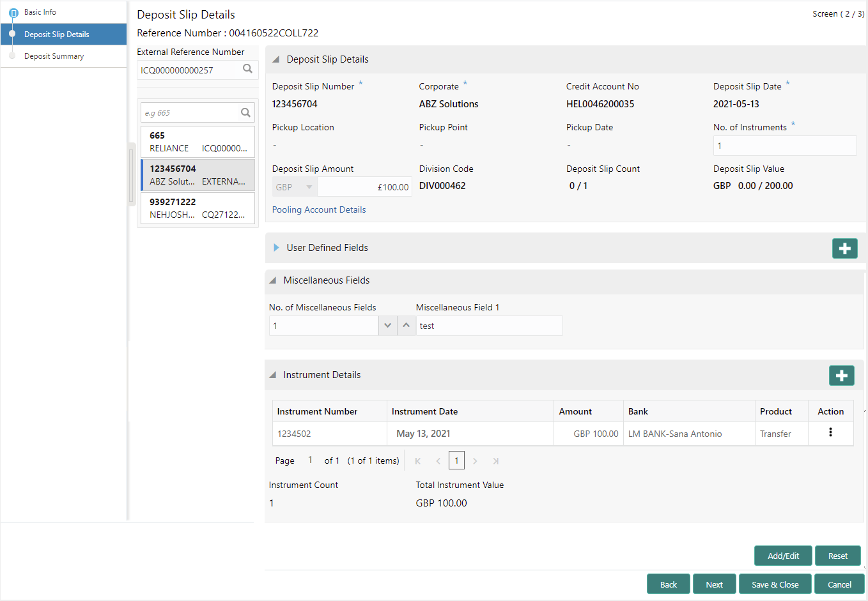Click the Save & Close button

(775, 584)
